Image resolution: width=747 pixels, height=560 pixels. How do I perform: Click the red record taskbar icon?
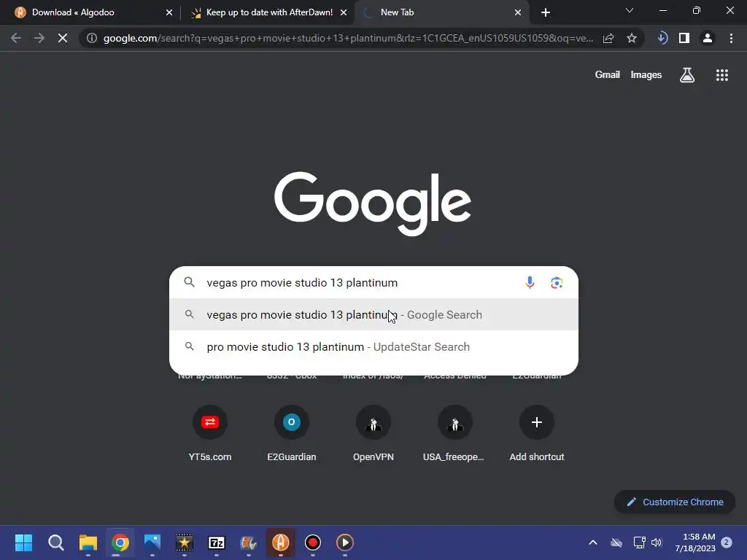[x=313, y=542]
